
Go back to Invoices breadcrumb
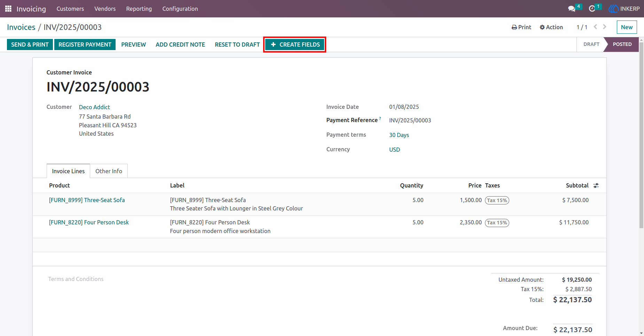[x=21, y=27]
